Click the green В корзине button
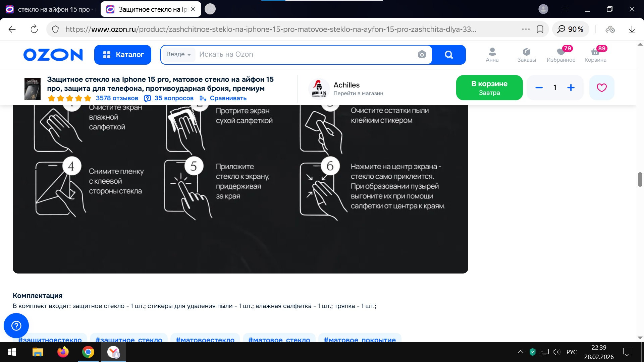The image size is (644, 362). pos(489,87)
